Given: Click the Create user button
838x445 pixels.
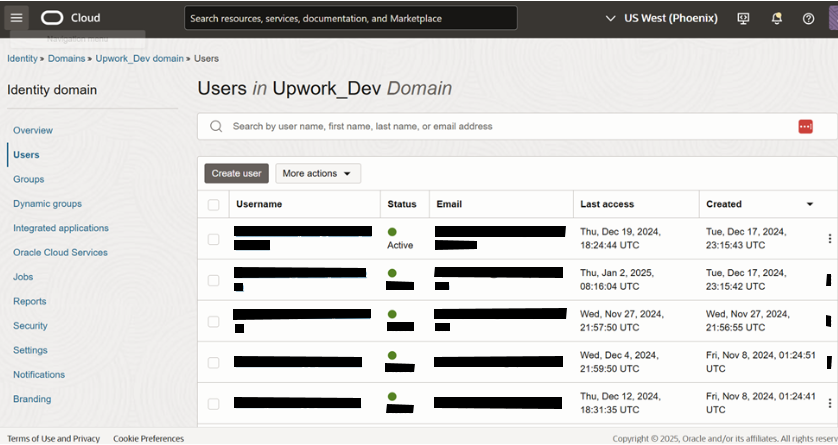Looking at the screenshot, I should [236, 174].
